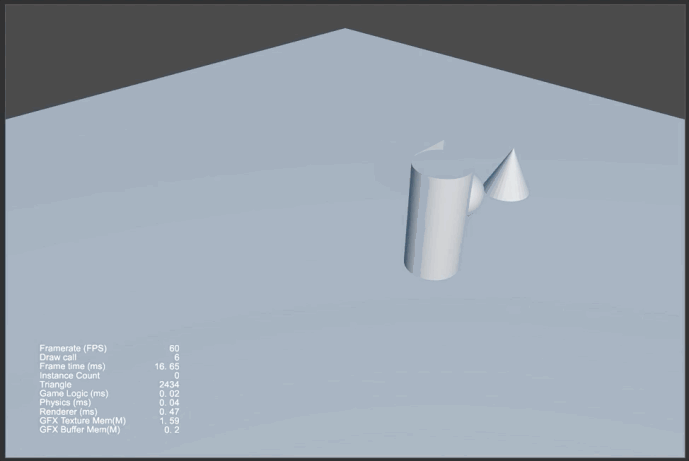Click the 'Physics (ms)' label
The image size is (689, 461).
[65, 403]
